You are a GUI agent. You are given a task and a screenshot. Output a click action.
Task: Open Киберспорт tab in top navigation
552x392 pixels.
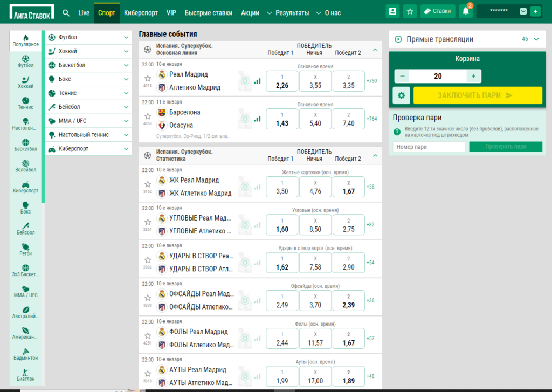141,13
